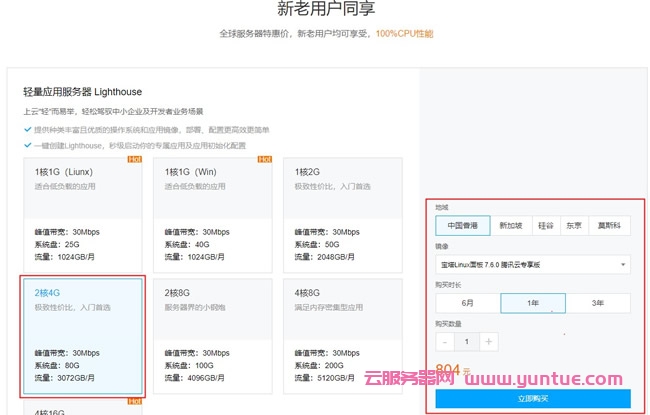Viewport: 650px width, 415px height.
Task: Choose 东京 as the region
Action: pos(574,226)
